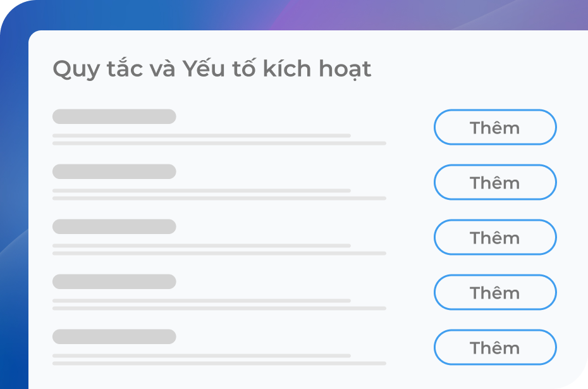Open the third rule's gray title placeholder
Screen dimensions: 588x389
114,226
